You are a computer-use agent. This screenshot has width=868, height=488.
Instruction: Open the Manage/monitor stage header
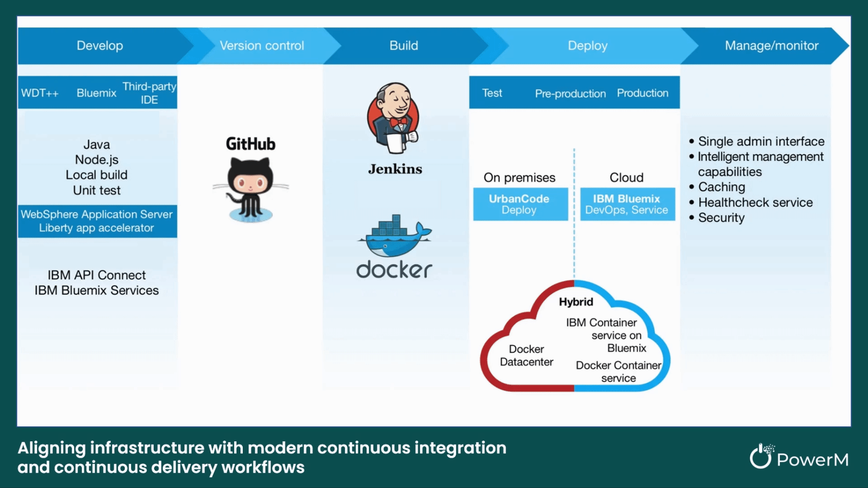click(x=771, y=46)
